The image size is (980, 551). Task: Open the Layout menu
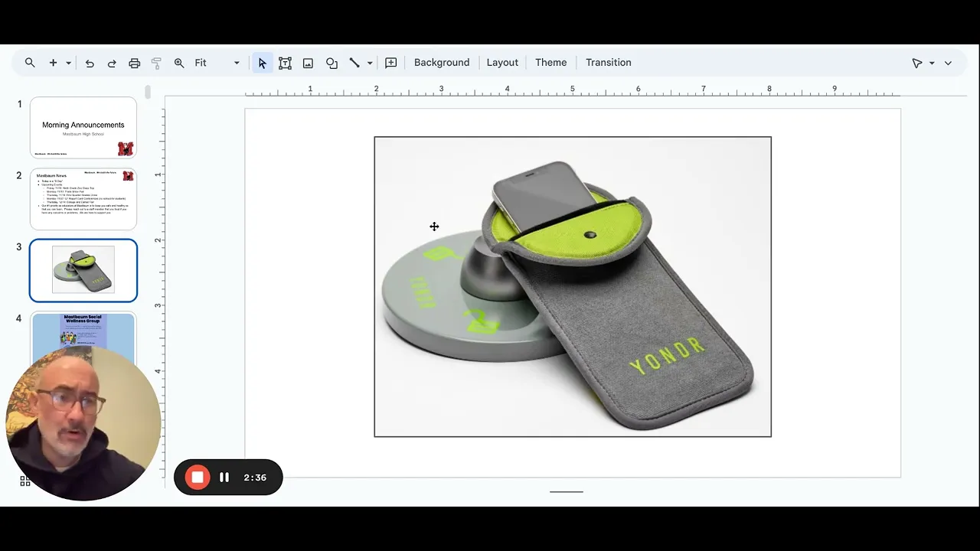502,63
